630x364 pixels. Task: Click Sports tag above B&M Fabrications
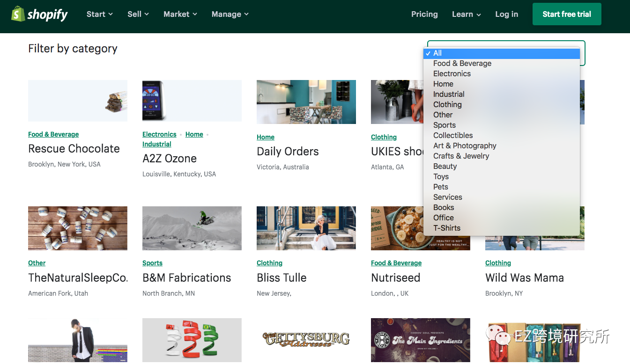[x=152, y=263]
